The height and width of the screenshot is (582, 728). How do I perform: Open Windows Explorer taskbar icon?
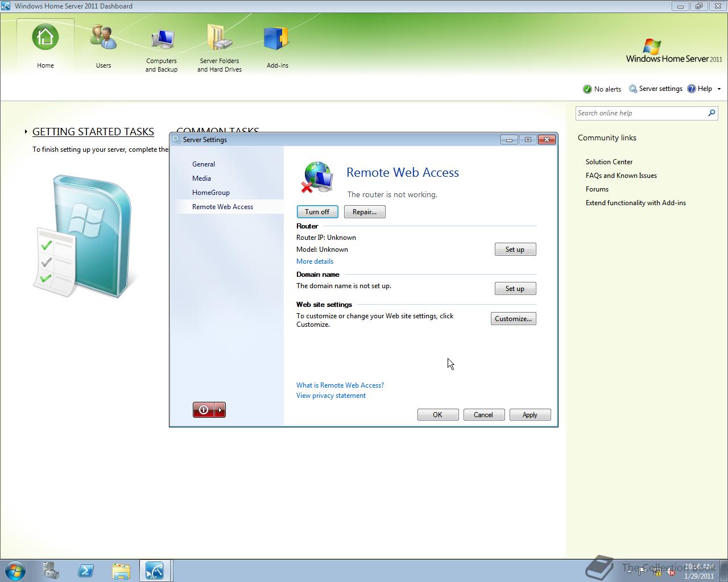(121, 571)
